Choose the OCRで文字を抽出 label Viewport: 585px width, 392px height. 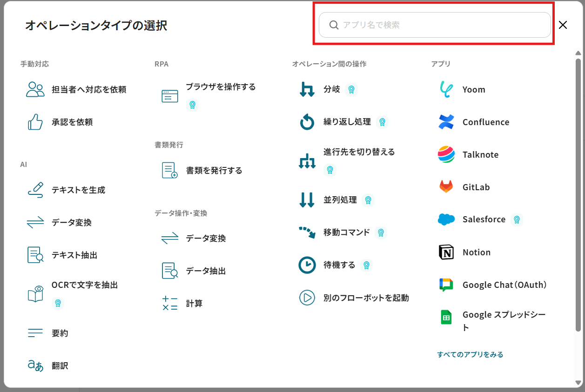pyautogui.click(x=85, y=285)
